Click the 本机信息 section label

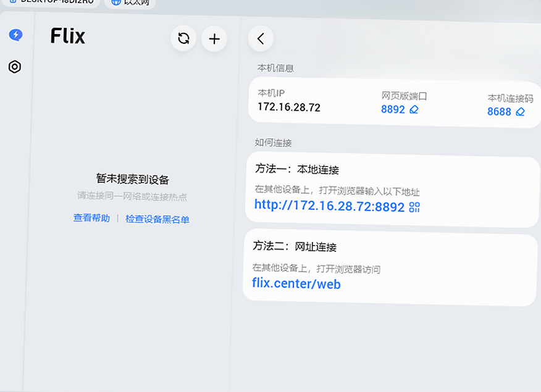point(275,68)
